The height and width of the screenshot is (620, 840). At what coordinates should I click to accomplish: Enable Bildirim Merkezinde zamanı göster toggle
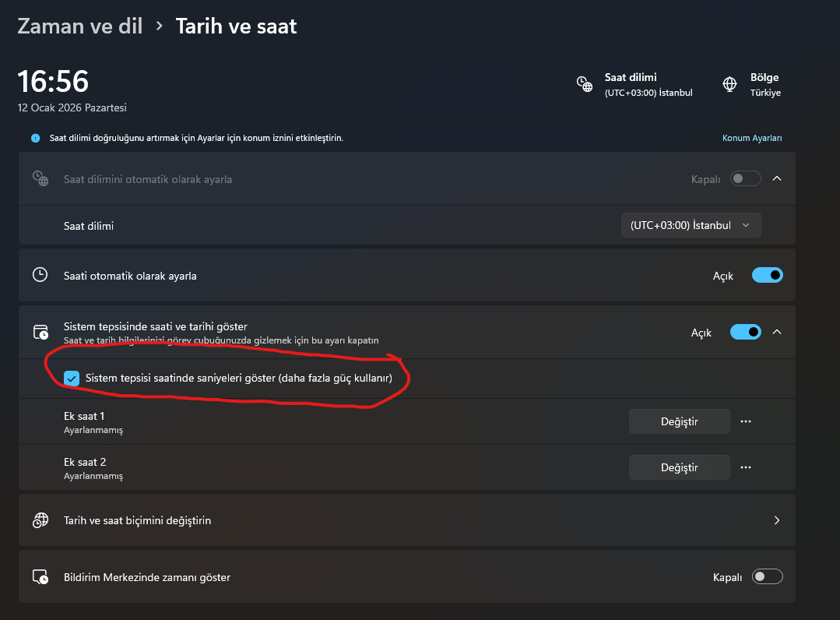pos(767,577)
